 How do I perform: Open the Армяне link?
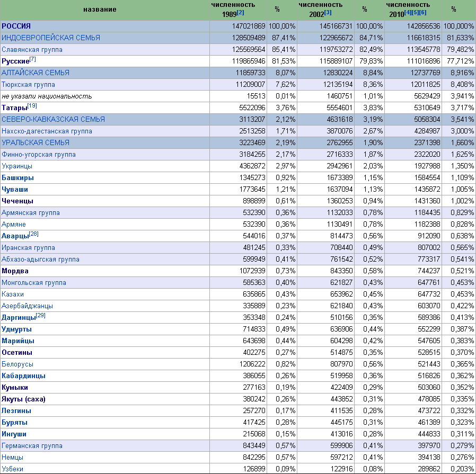[x=14, y=225]
